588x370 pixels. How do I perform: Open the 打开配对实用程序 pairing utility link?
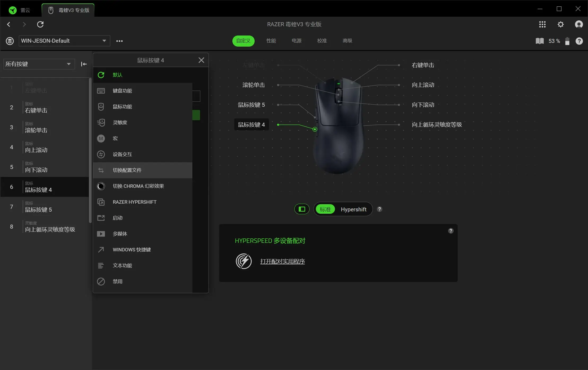point(282,261)
